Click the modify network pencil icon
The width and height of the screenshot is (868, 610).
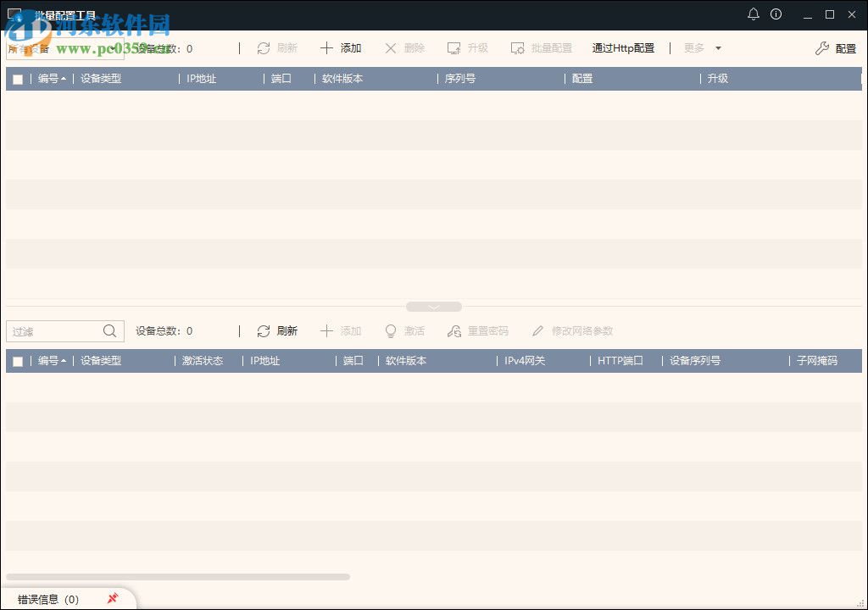(x=537, y=331)
